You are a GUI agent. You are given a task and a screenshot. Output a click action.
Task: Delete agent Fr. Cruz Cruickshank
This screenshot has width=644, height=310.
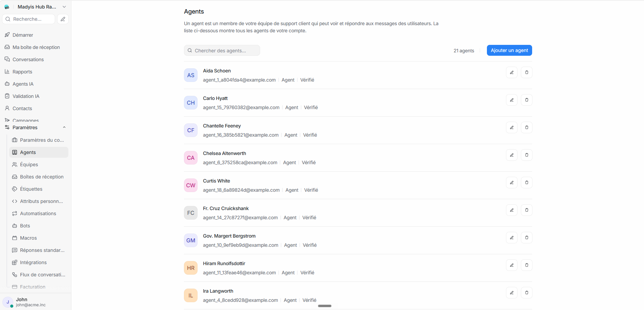tap(527, 210)
